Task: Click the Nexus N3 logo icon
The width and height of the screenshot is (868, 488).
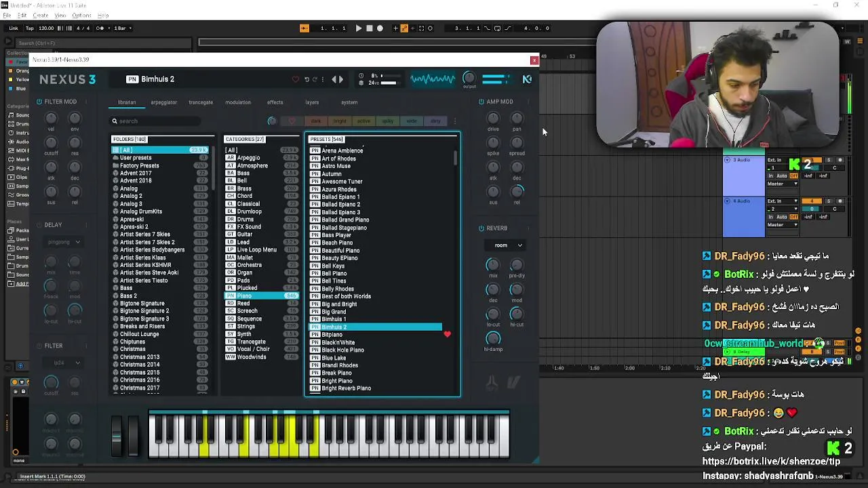Action: coord(527,79)
